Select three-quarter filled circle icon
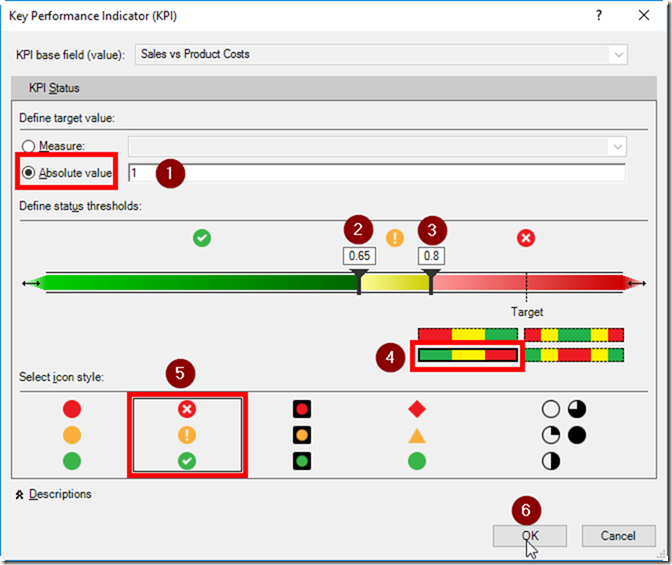This screenshot has width=672, height=565. pos(577,409)
